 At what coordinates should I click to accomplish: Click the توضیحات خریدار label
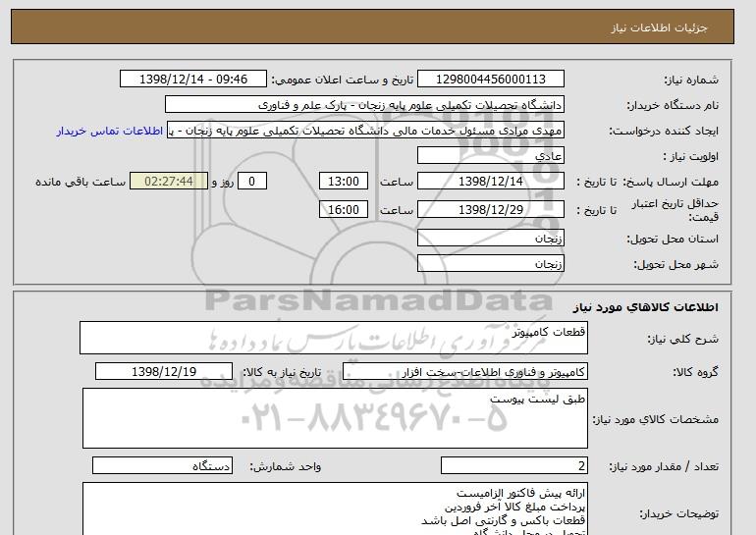tap(678, 514)
